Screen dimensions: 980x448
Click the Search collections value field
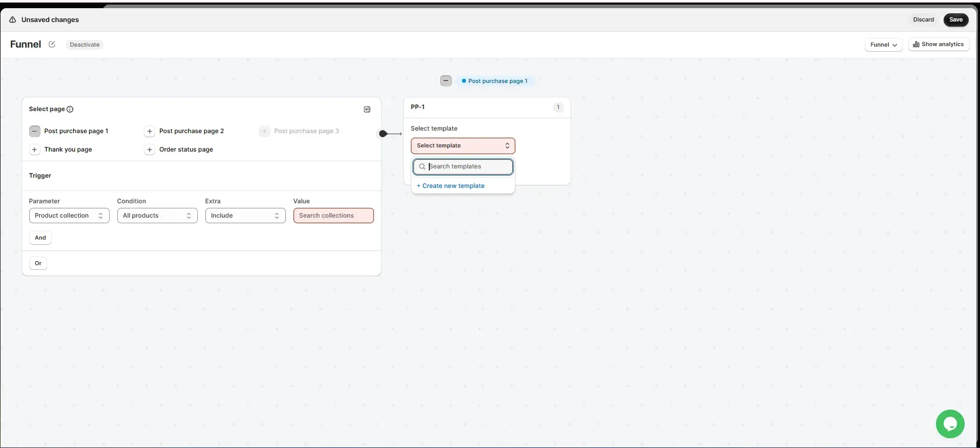[333, 216]
